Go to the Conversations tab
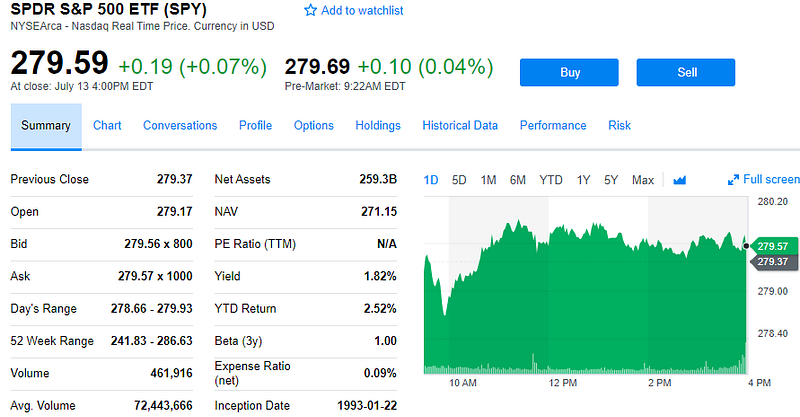Screen dimensions: 800x417 pos(180,126)
